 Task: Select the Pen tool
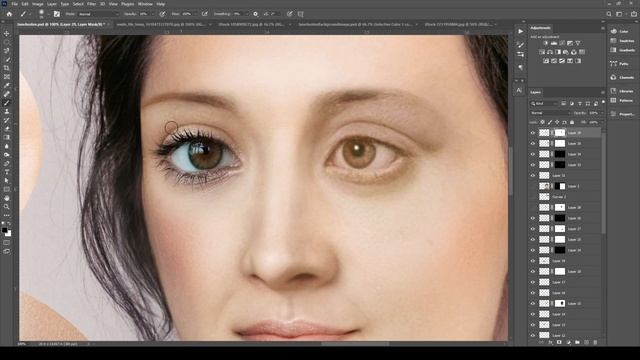click(x=7, y=163)
